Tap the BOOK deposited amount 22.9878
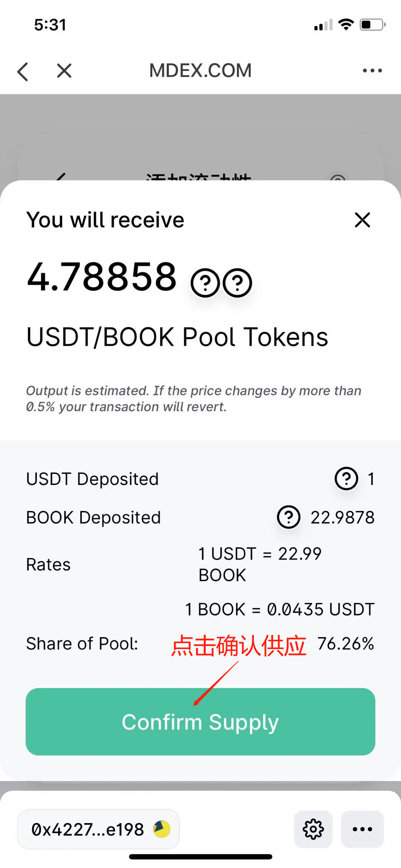Image resolution: width=401 pixels, height=868 pixels. pyautogui.click(x=342, y=517)
